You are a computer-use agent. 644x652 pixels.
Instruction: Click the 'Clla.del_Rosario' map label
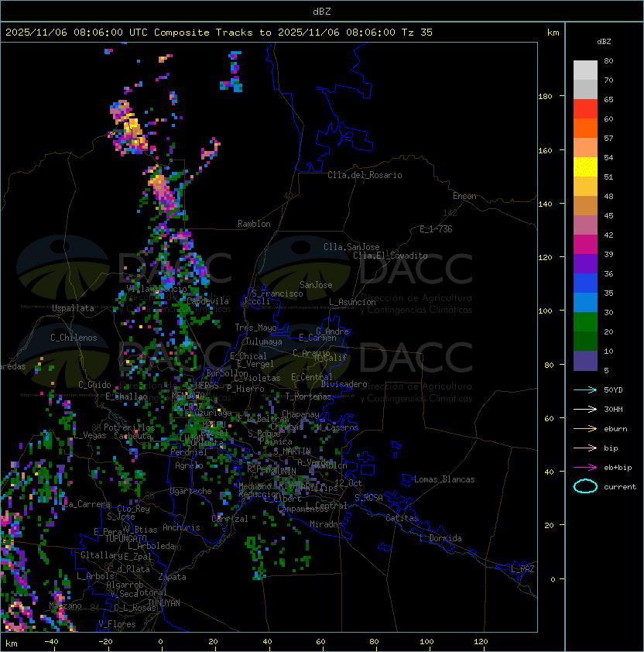point(365,175)
